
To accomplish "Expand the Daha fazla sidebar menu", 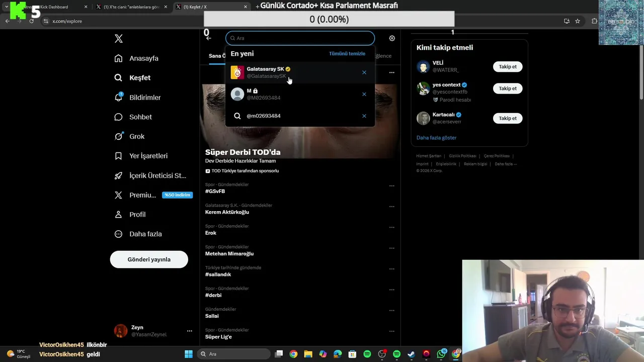I will pyautogui.click(x=138, y=234).
